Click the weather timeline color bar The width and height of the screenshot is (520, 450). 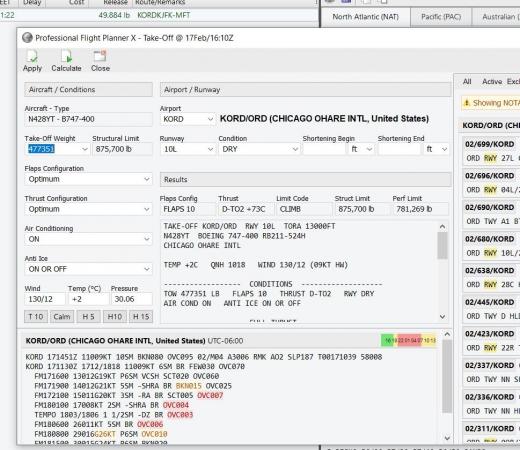coord(408,340)
